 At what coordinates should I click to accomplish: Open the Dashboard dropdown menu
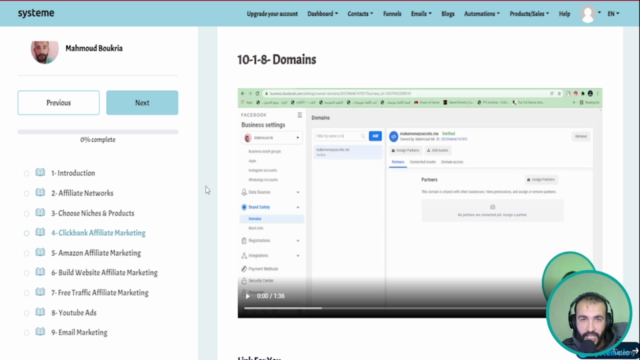322,14
